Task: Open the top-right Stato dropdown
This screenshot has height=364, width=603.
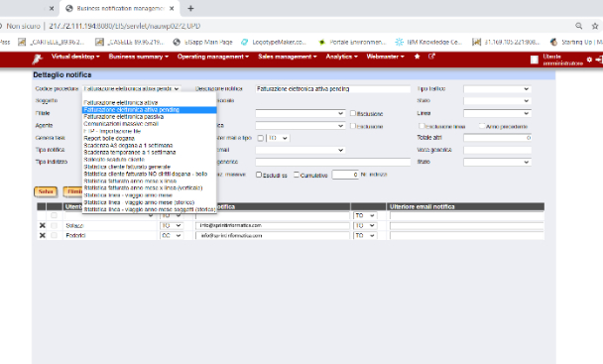Action: [497, 101]
